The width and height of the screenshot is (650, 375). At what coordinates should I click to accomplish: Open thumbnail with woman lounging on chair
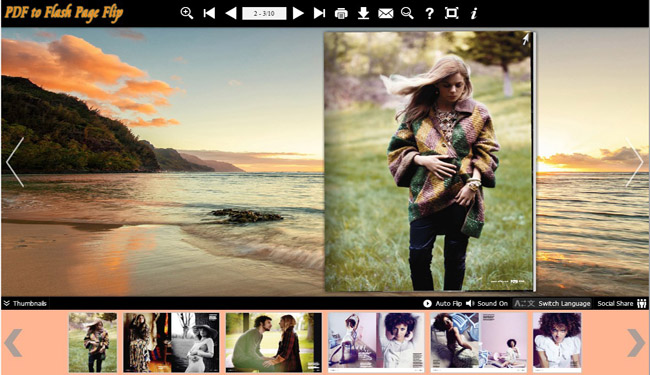click(x=478, y=342)
